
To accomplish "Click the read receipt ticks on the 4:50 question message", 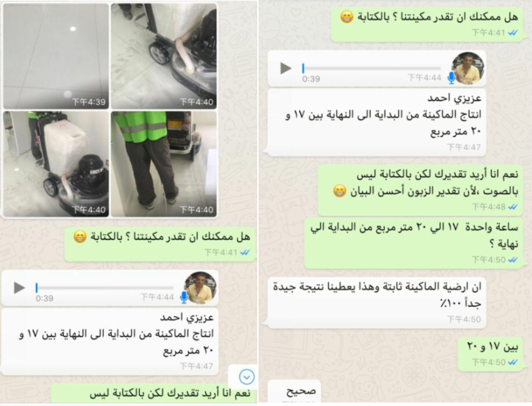I will (x=512, y=260).
